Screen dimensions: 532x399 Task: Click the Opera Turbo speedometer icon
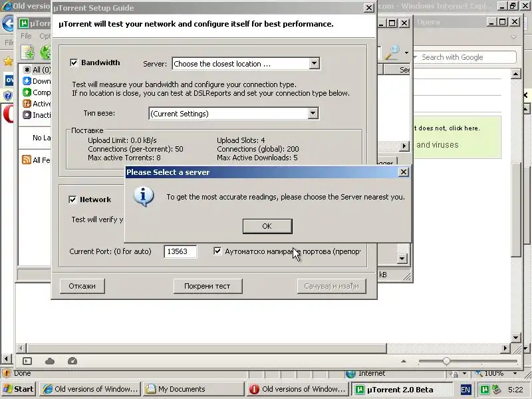click(x=72, y=361)
